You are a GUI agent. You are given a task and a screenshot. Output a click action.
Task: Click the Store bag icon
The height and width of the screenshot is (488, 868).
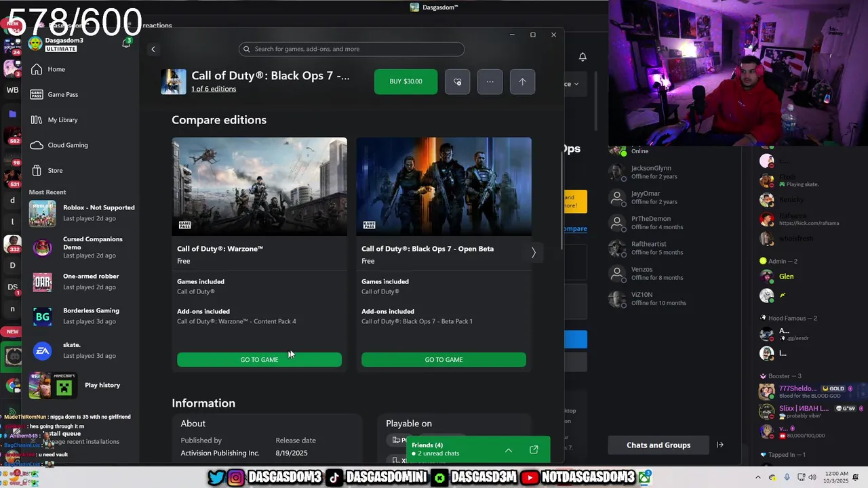[x=37, y=170]
